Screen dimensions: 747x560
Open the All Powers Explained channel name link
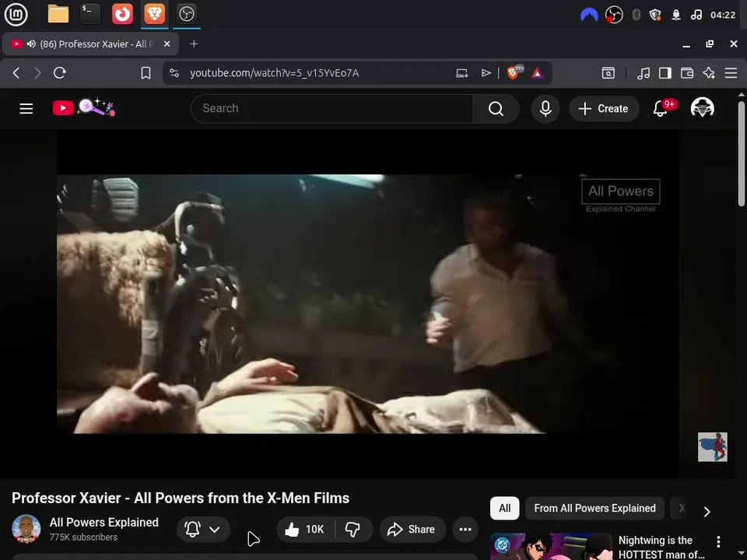[x=103, y=523]
